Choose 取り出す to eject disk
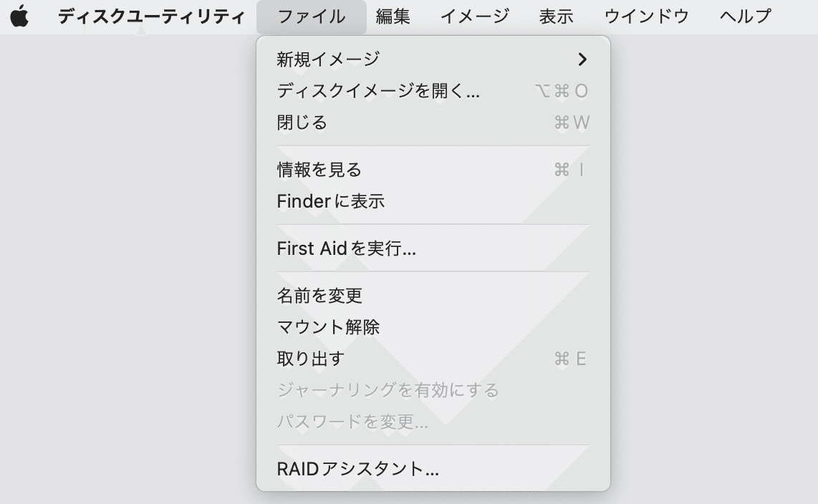The height and width of the screenshot is (504, 818). tap(311, 359)
